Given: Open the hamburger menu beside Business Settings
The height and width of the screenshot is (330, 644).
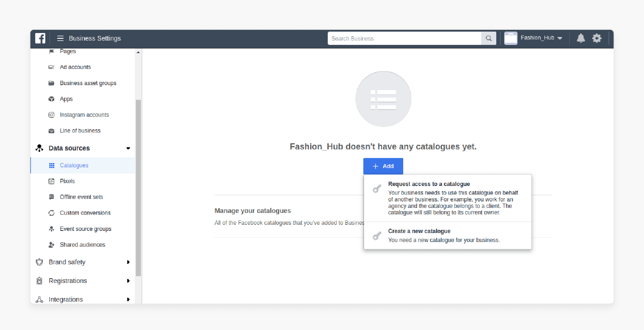Looking at the screenshot, I should coord(60,38).
